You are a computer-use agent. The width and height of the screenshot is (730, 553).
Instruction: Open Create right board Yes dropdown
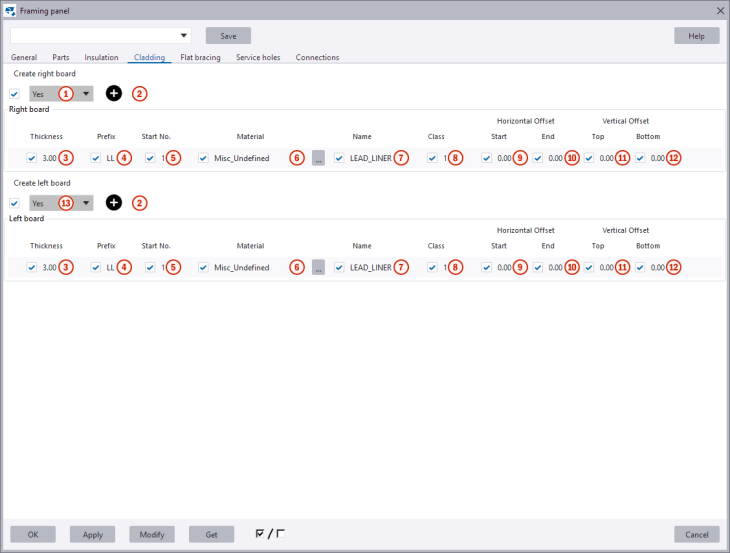pos(61,94)
